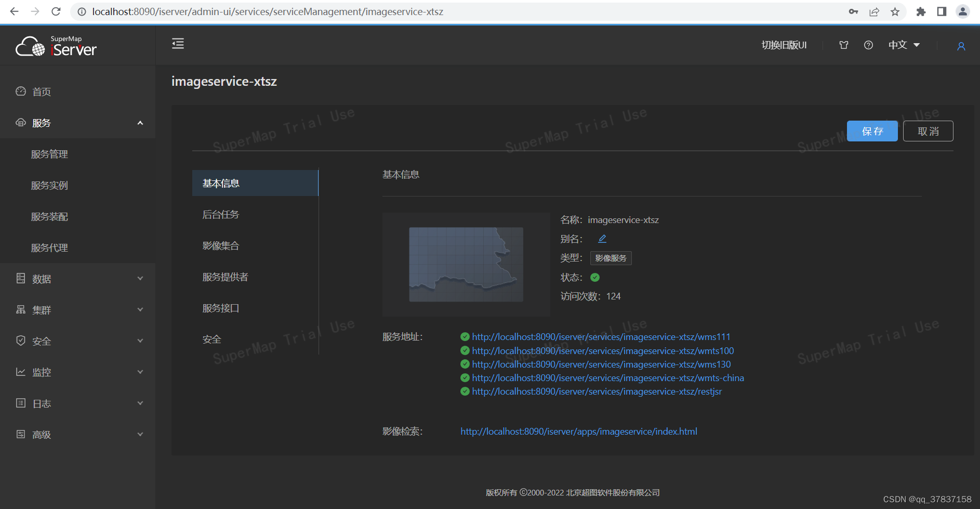Viewport: 980px width, 509px height.
Task: Expand the 集群 menu chevron
Action: point(140,310)
